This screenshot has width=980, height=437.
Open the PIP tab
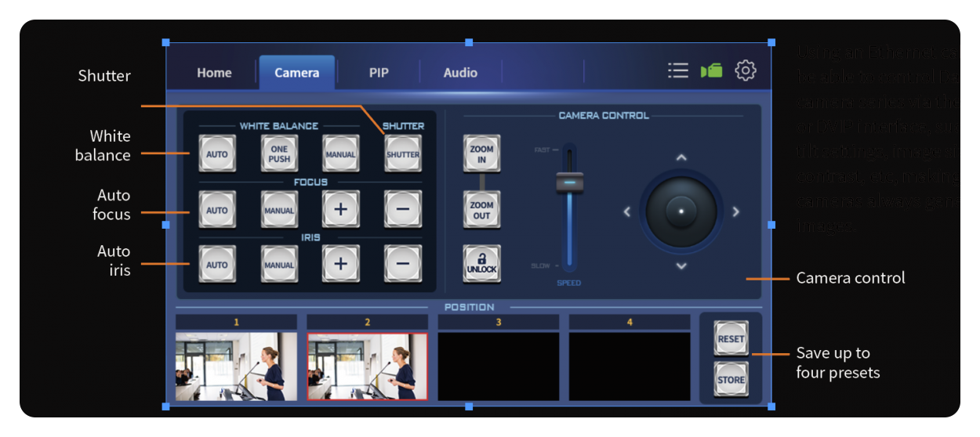click(379, 73)
